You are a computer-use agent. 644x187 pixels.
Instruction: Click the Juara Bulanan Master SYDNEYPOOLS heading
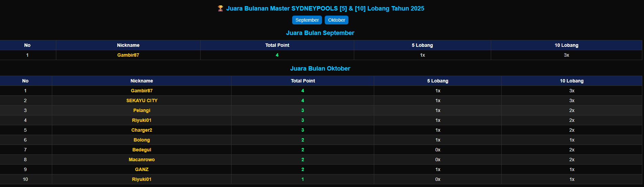pos(325,8)
